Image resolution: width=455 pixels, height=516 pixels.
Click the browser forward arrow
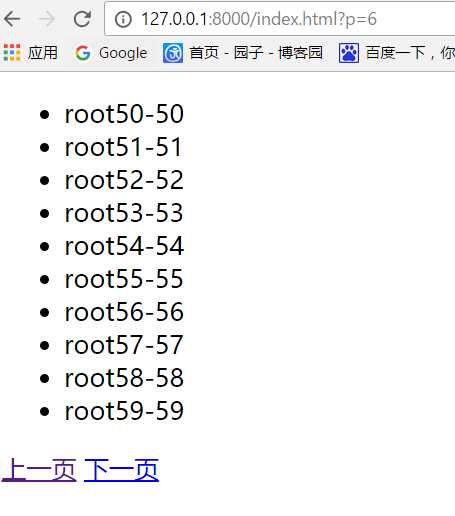47,19
